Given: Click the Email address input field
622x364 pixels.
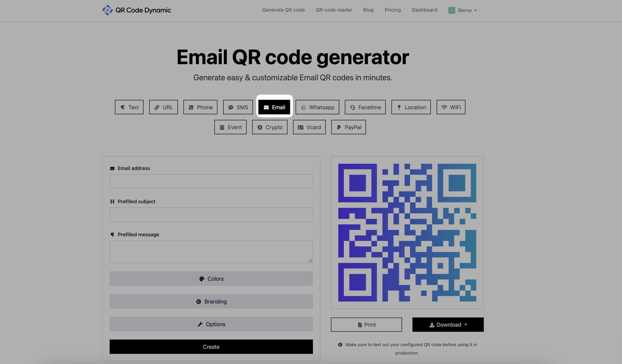Looking at the screenshot, I should click(211, 181).
